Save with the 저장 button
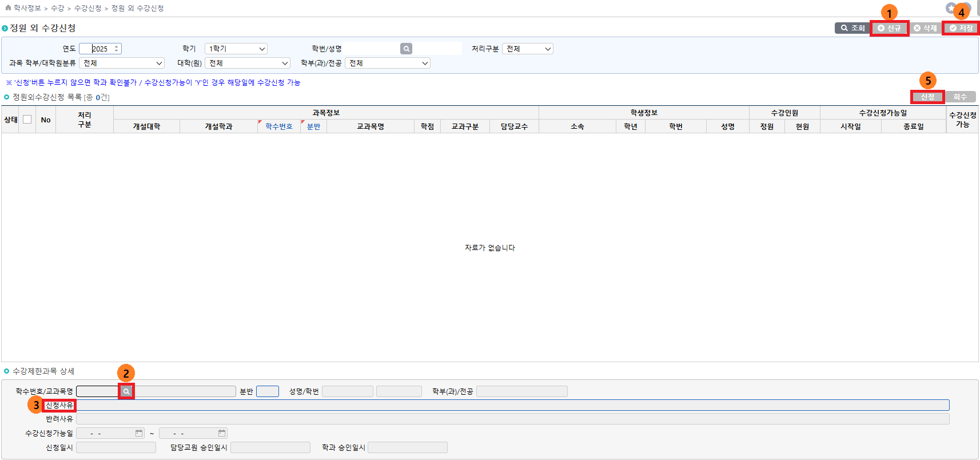Image resolution: width=980 pixels, height=460 pixels. pos(961,28)
